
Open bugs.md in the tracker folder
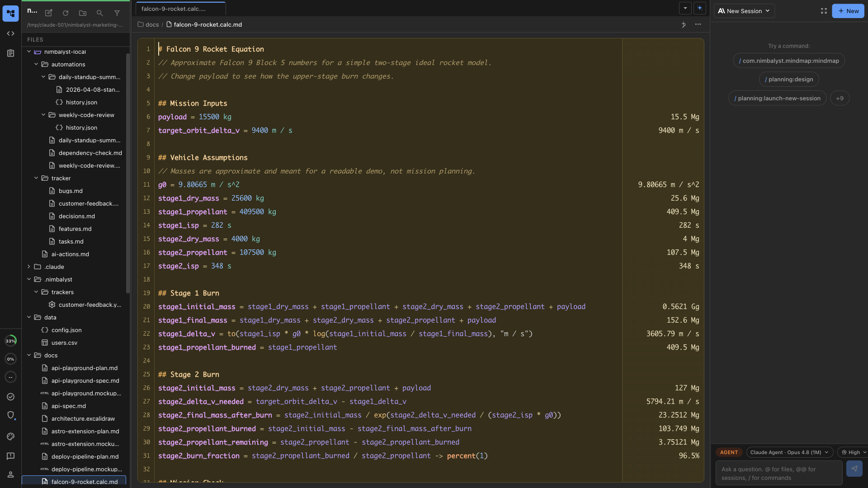(71, 191)
